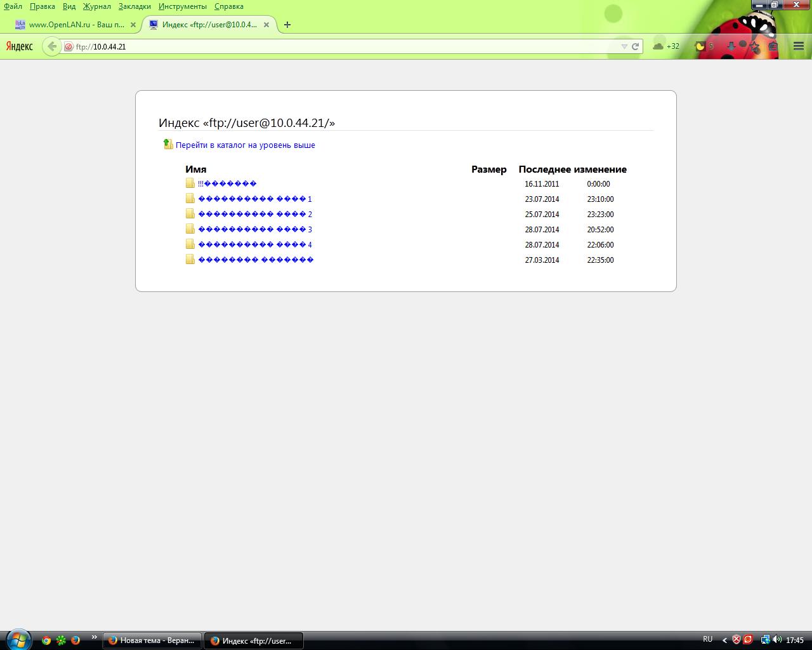Launch Firefox from the quick launch bar

tap(75, 640)
